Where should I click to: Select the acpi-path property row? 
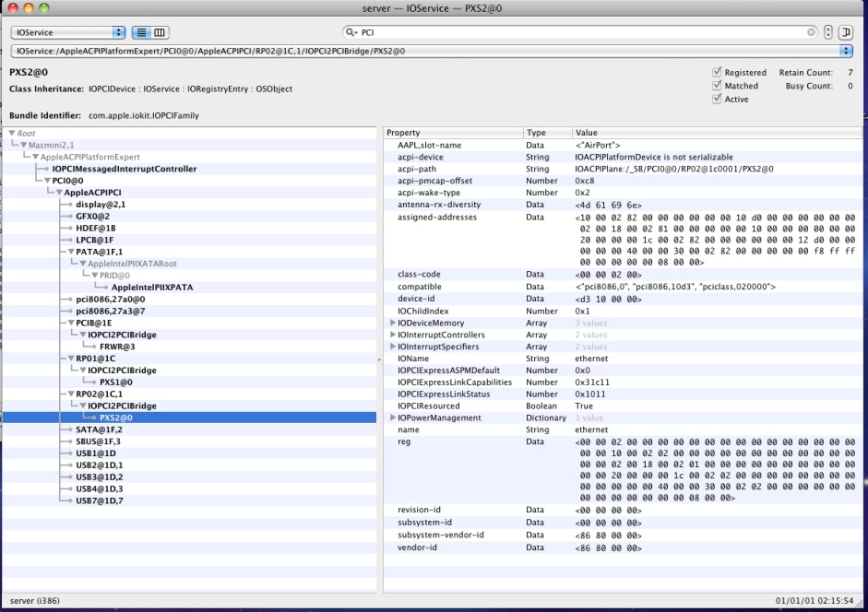(x=623, y=169)
